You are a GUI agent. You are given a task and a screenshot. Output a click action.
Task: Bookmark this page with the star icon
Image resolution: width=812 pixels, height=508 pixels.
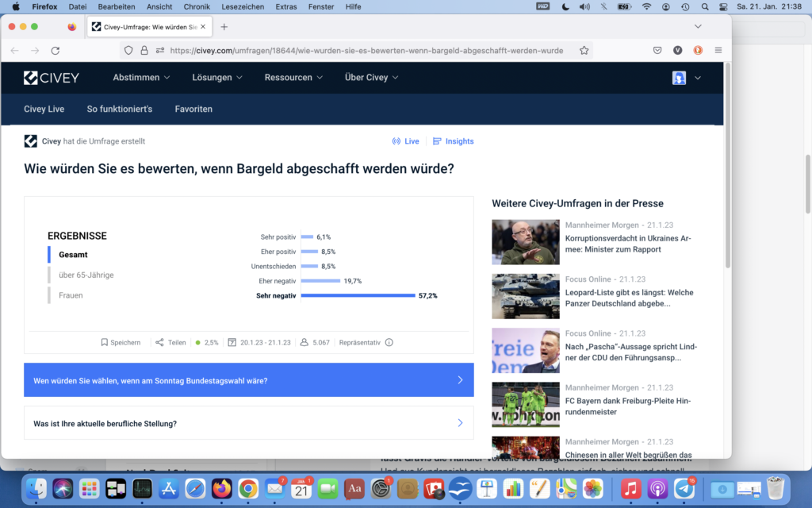584,50
